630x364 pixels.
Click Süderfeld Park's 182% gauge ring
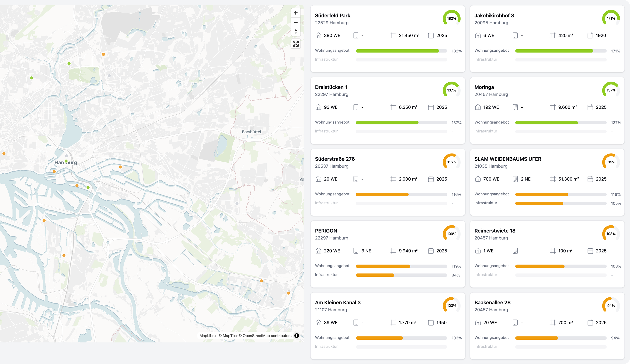click(452, 18)
